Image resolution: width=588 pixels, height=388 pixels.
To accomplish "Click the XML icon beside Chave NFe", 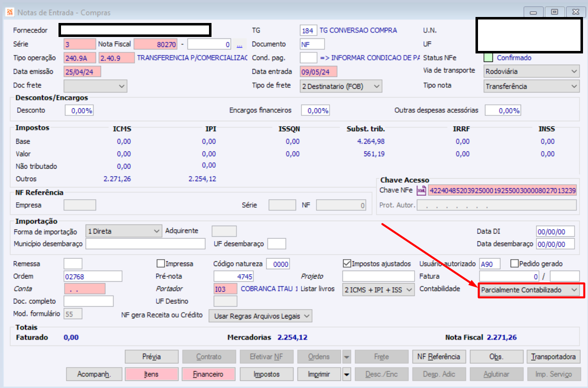I will point(421,191).
